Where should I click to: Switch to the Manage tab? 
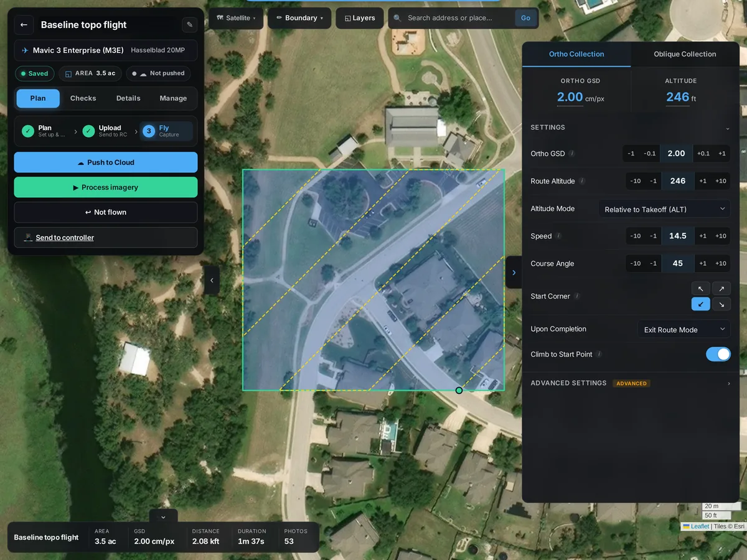coord(173,98)
